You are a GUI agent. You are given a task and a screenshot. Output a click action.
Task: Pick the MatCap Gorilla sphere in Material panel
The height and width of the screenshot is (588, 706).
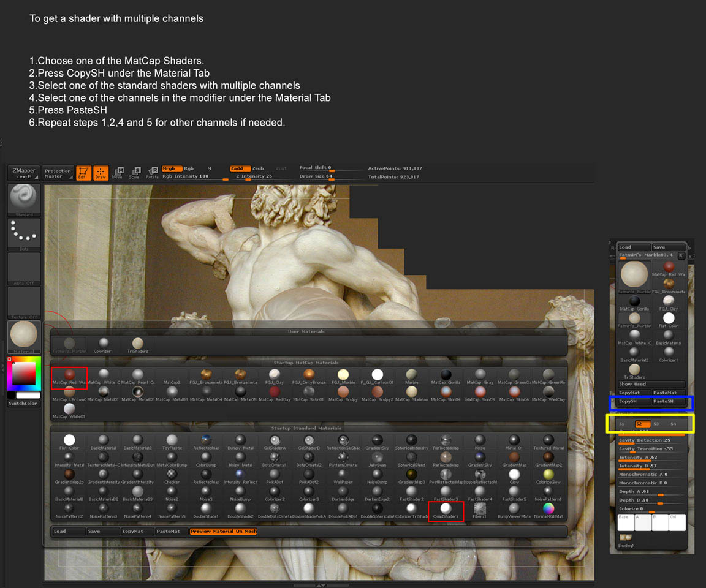tap(634, 303)
